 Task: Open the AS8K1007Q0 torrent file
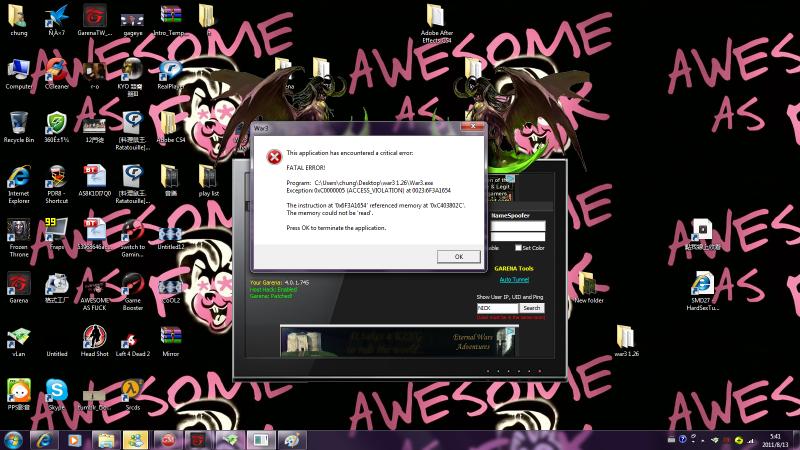94,181
